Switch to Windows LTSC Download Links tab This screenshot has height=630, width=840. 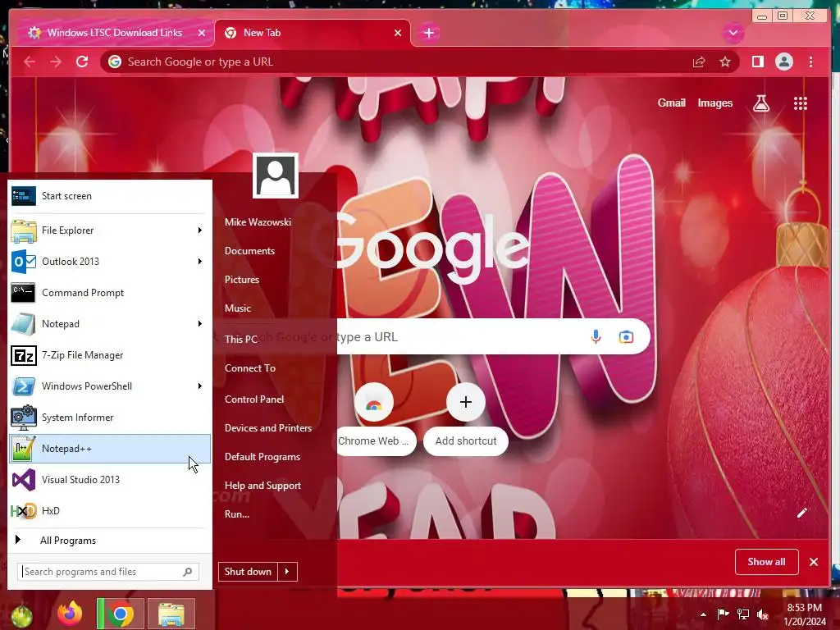[x=114, y=33]
